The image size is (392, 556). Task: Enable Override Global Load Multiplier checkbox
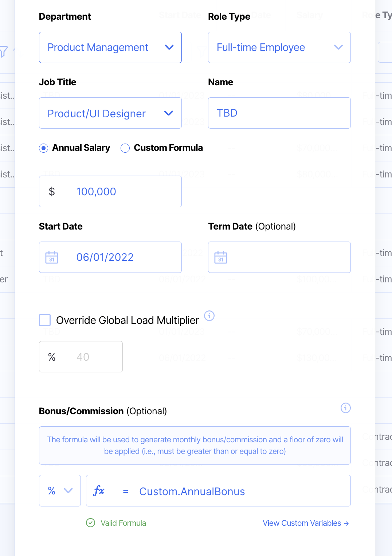point(45,320)
